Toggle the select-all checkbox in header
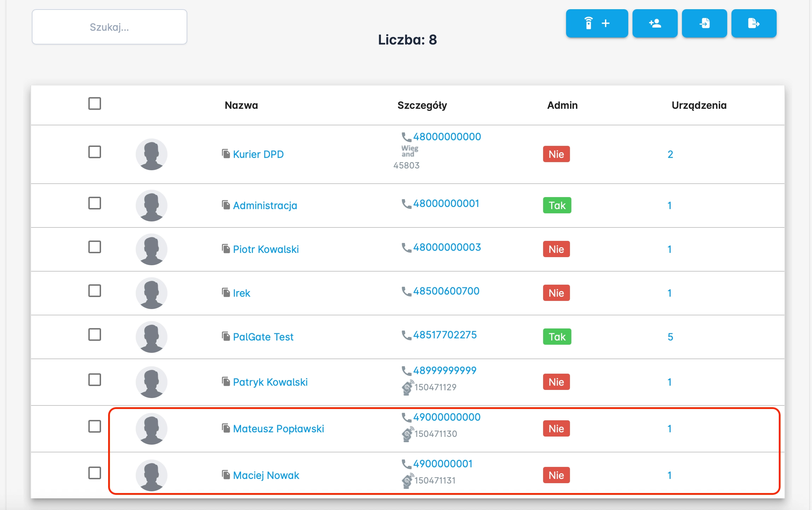The height and width of the screenshot is (510, 812). (x=95, y=103)
